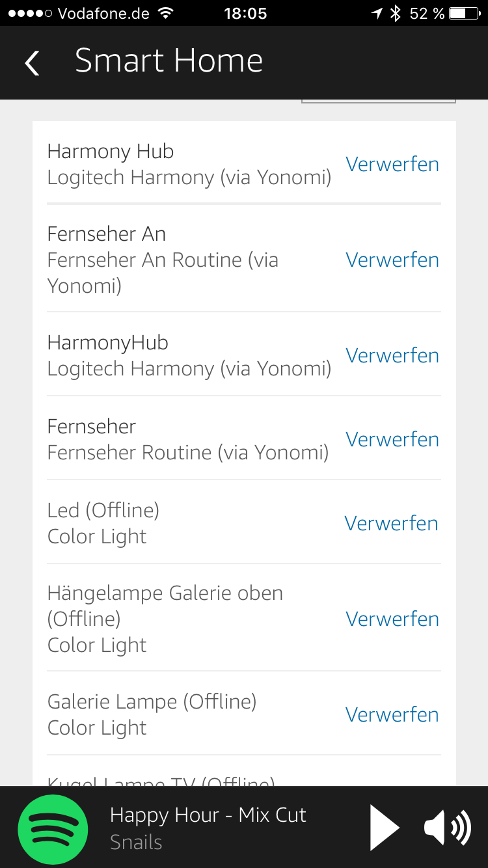Discard the offline Led light
The height and width of the screenshot is (868, 488).
[x=392, y=523]
